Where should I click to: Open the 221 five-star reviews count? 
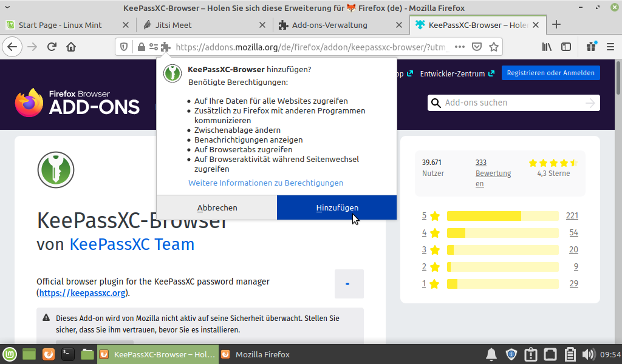572,216
